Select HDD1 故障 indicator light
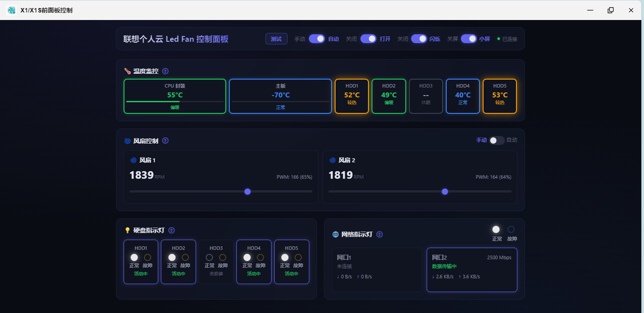The width and height of the screenshot is (644, 313). (148, 257)
